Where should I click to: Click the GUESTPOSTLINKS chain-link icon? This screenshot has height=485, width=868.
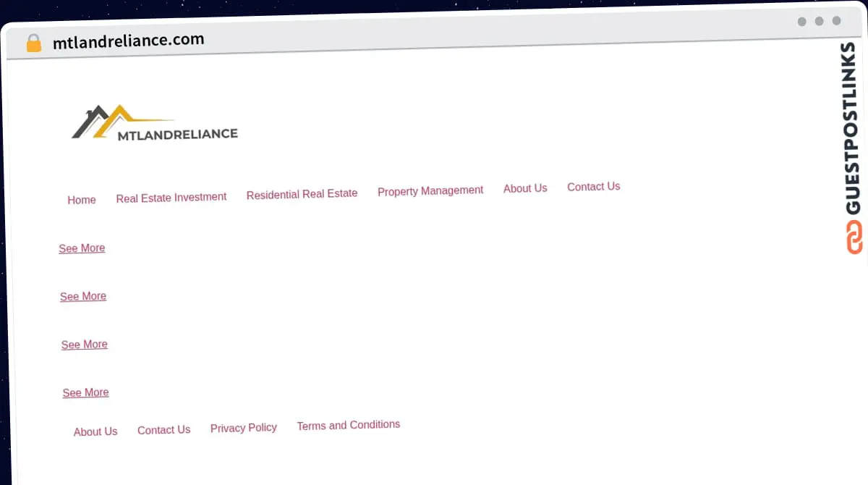tap(854, 237)
